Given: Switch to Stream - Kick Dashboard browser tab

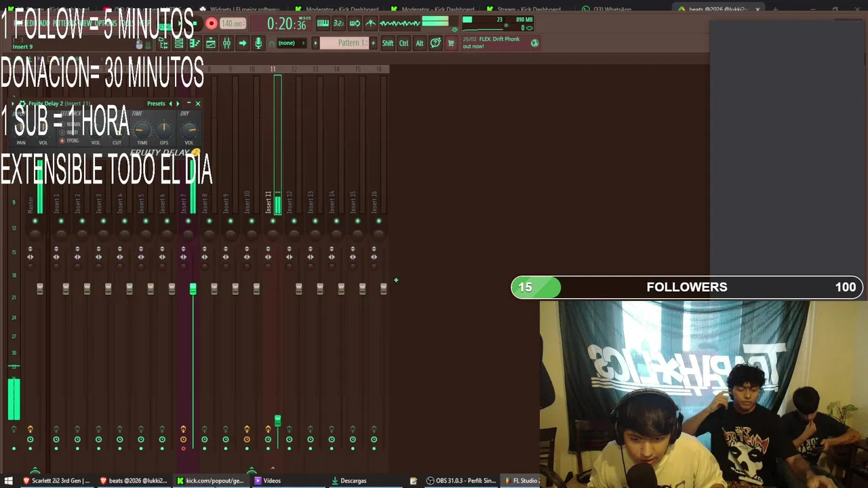Looking at the screenshot, I should [529, 9].
